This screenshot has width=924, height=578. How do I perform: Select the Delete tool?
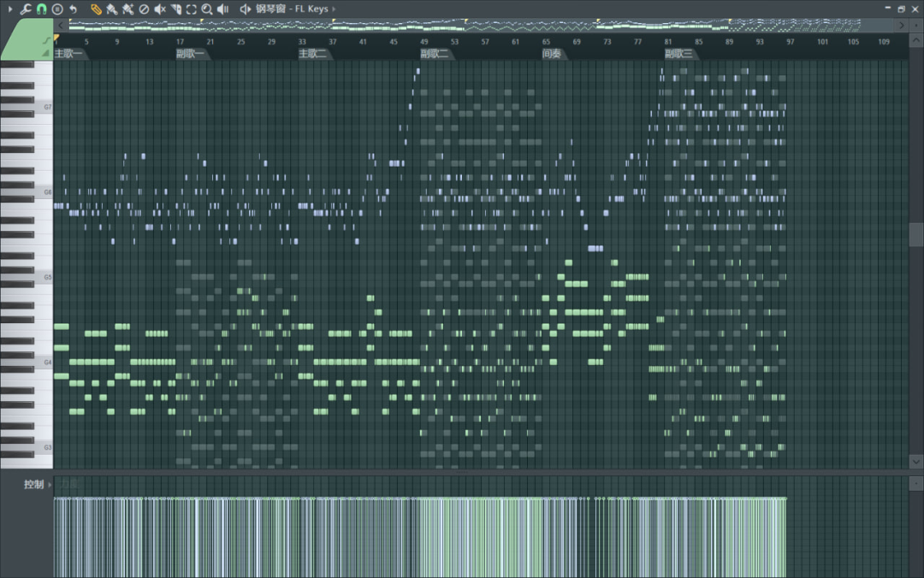(x=144, y=9)
